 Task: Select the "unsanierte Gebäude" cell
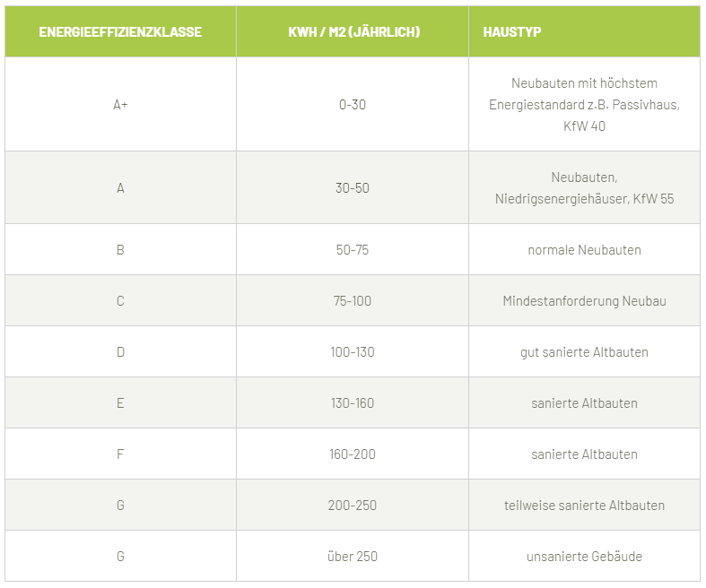(584, 557)
